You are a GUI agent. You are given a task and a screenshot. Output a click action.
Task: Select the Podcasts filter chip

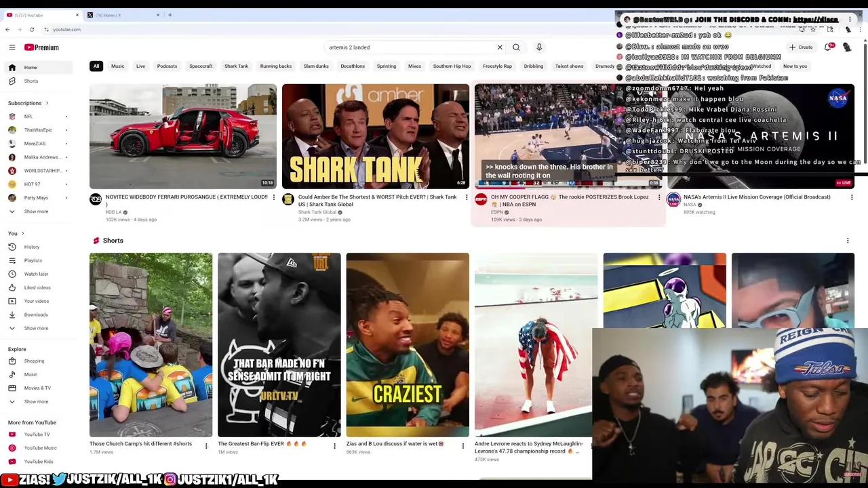point(167,66)
